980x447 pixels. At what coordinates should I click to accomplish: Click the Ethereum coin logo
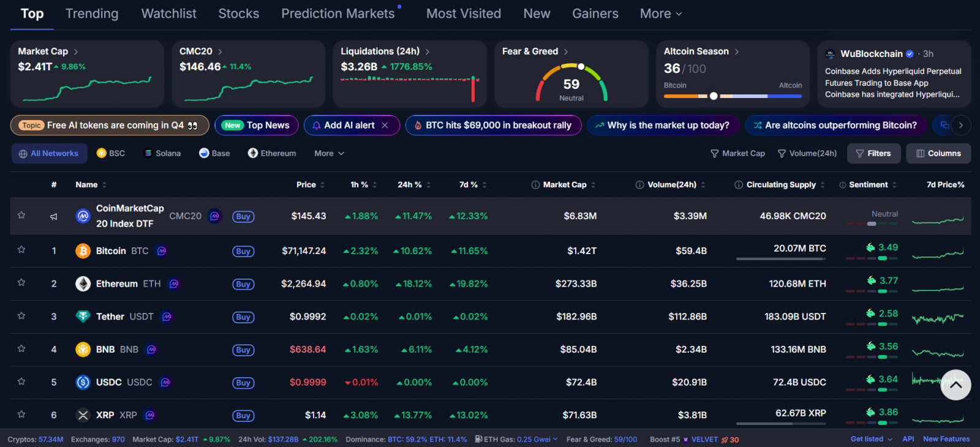click(x=83, y=284)
